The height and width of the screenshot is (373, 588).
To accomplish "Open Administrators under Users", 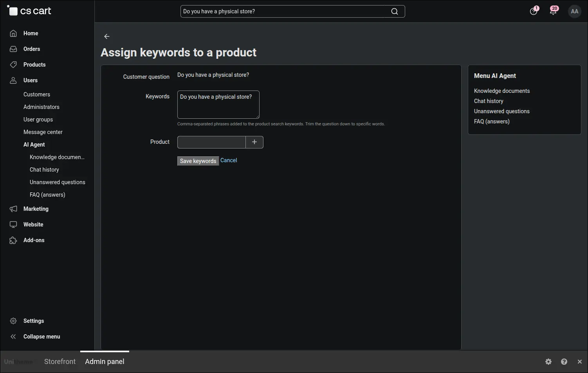I will (41, 107).
